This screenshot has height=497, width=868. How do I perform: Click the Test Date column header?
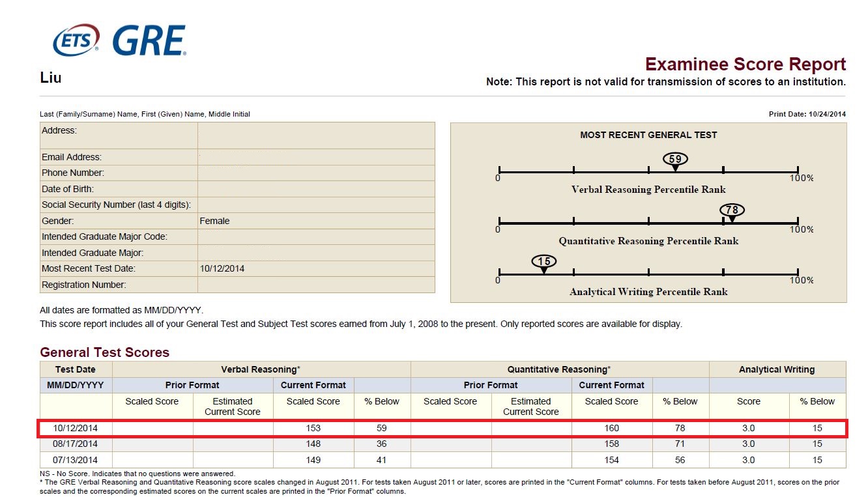pyautogui.click(x=76, y=369)
